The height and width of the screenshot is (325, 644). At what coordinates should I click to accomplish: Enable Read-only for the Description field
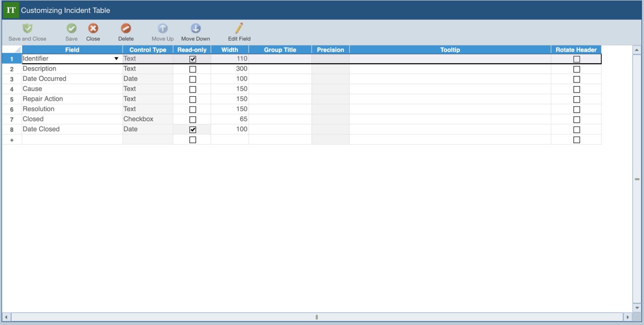192,69
